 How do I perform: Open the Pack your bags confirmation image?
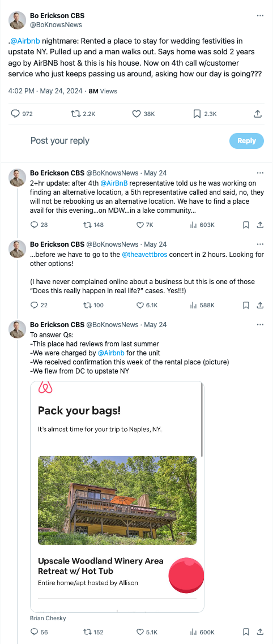coord(117,496)
